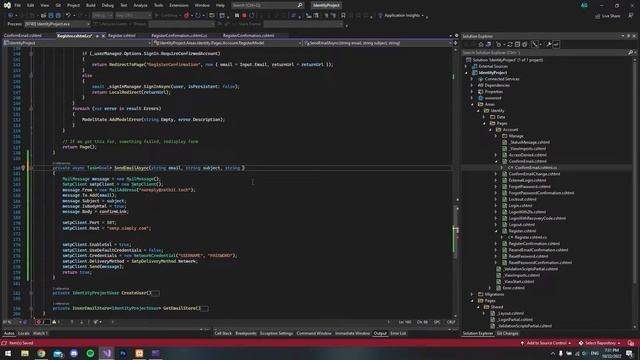This screenshot has height=360, width=640.
Task: Switch to ConfirmEmail.cshtml editor tab
Action: pos(23,36)
